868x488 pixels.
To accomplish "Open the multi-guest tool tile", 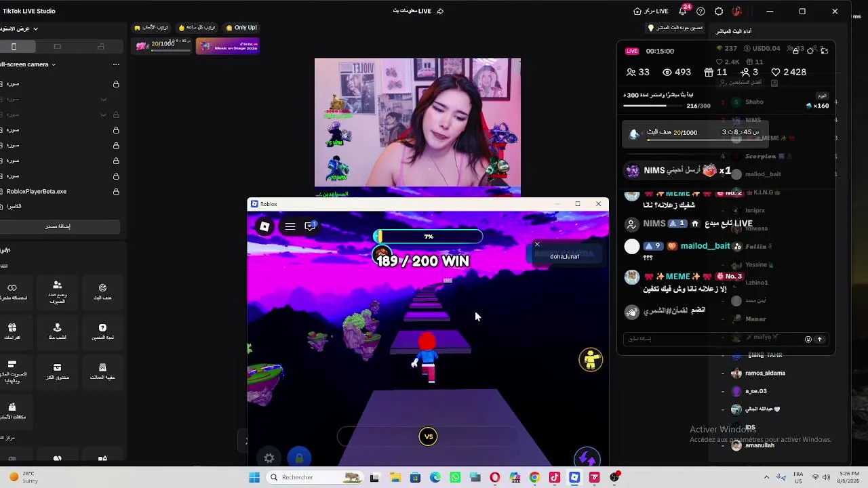I will click(x=57, y=291).
